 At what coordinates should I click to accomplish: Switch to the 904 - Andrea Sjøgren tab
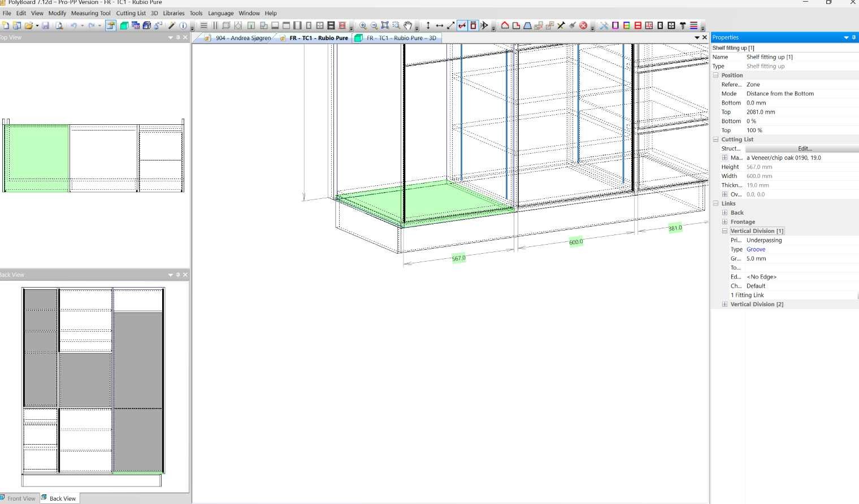242,38
